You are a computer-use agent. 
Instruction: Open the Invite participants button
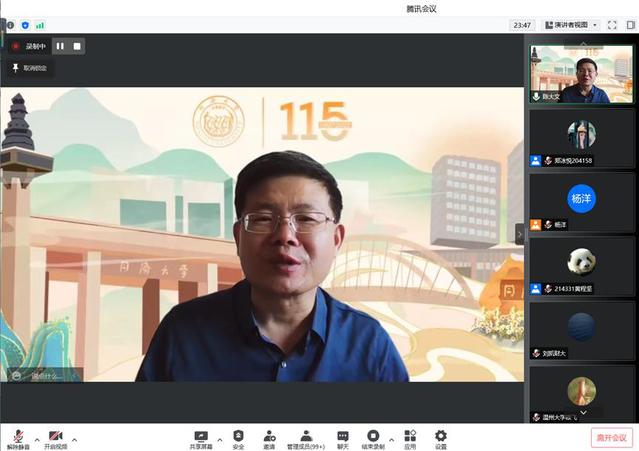269,439
